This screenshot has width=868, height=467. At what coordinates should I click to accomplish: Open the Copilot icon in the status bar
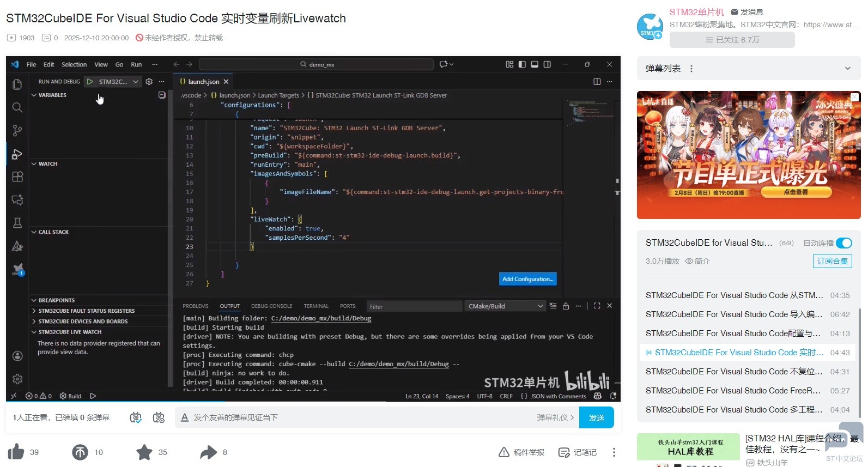pos(598,396)
